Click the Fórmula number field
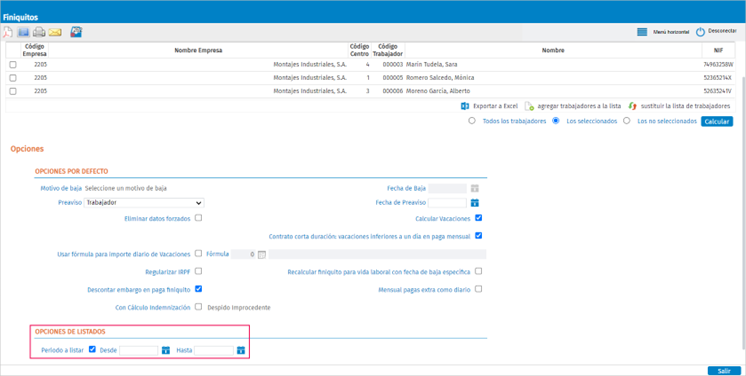 (244, 255)
